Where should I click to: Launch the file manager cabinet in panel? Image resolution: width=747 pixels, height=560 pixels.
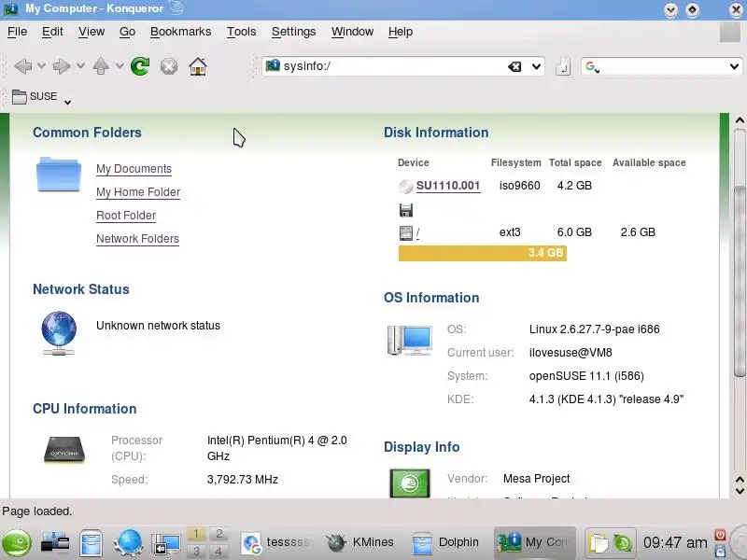point(91,543)
